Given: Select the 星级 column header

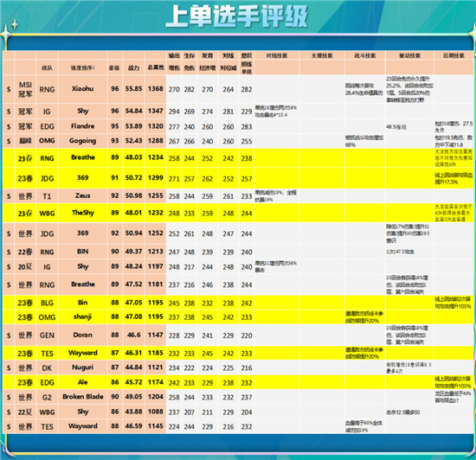Looking at the screenshot, I should coord(115,68).
